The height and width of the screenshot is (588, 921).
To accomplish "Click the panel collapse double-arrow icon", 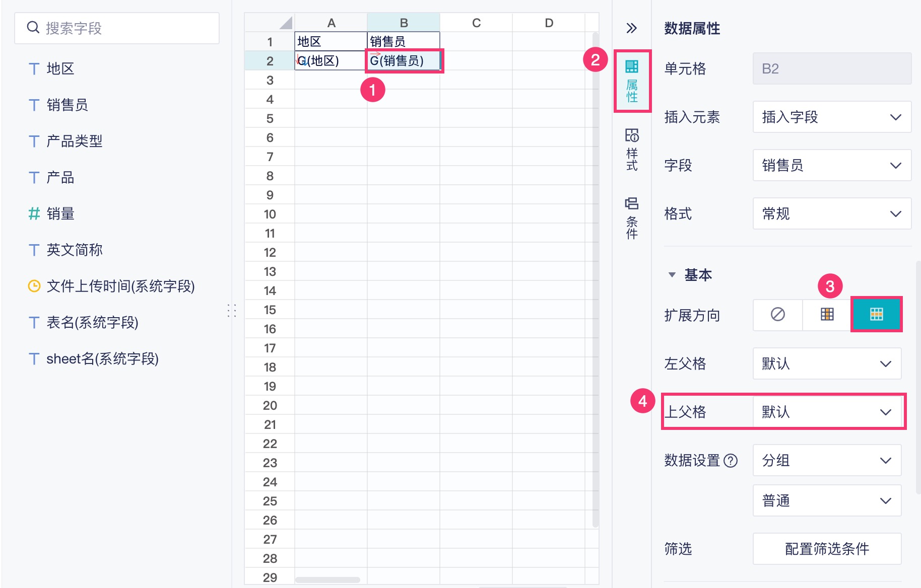I will point(631,28).
